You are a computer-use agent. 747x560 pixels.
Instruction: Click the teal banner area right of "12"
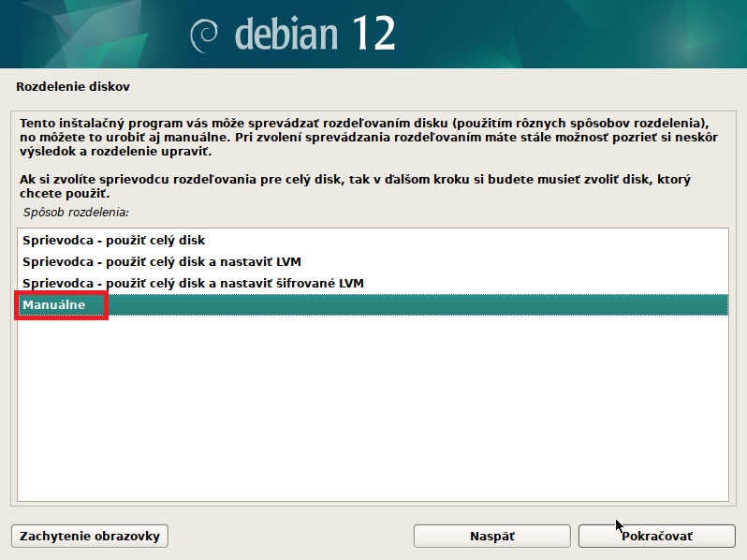tap(562, 34)
